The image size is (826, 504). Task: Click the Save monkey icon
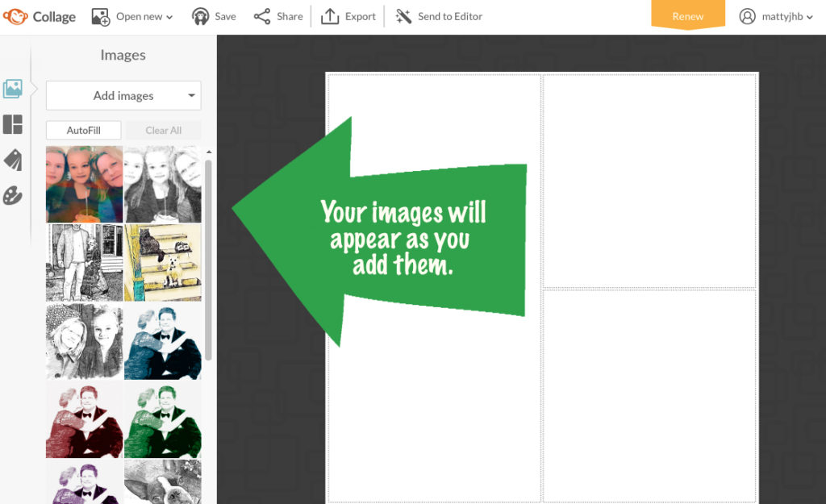200,17
